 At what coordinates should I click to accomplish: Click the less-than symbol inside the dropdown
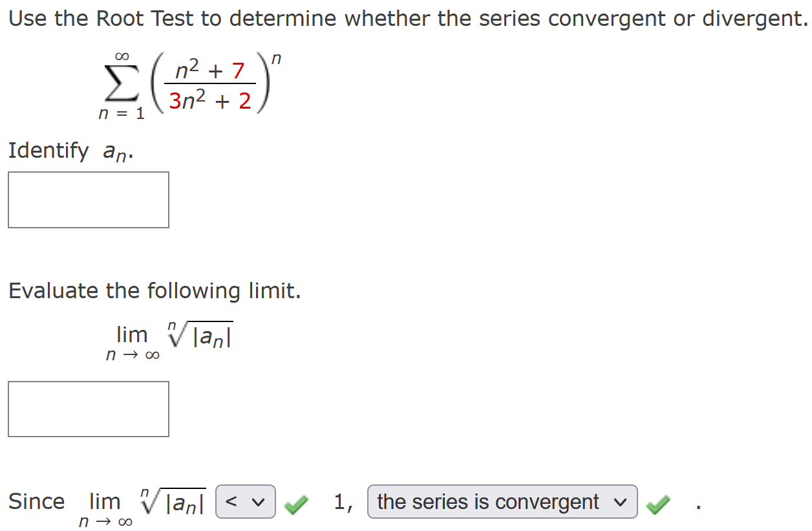click(x=231, y=501)
